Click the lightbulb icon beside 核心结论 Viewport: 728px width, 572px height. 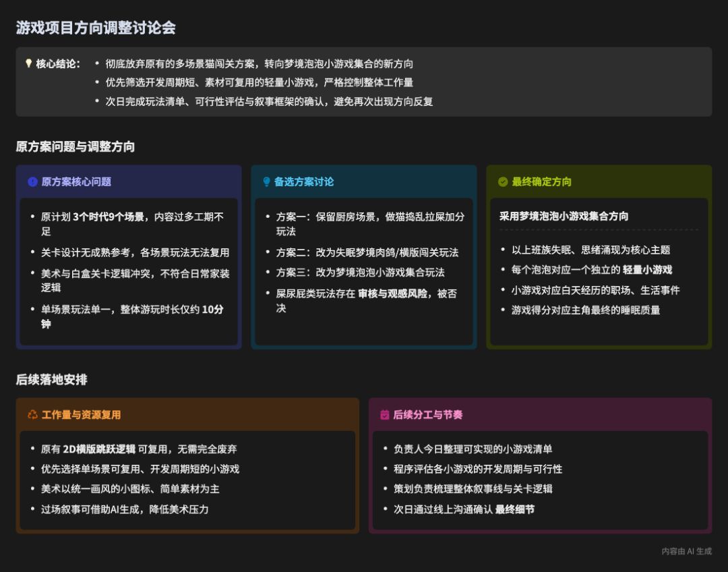click(x=29, y=63)
